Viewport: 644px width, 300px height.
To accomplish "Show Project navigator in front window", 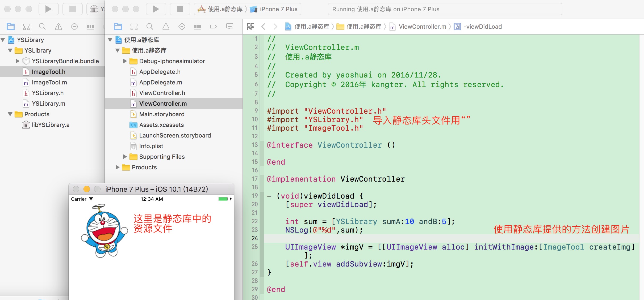I will coord(118,26).
